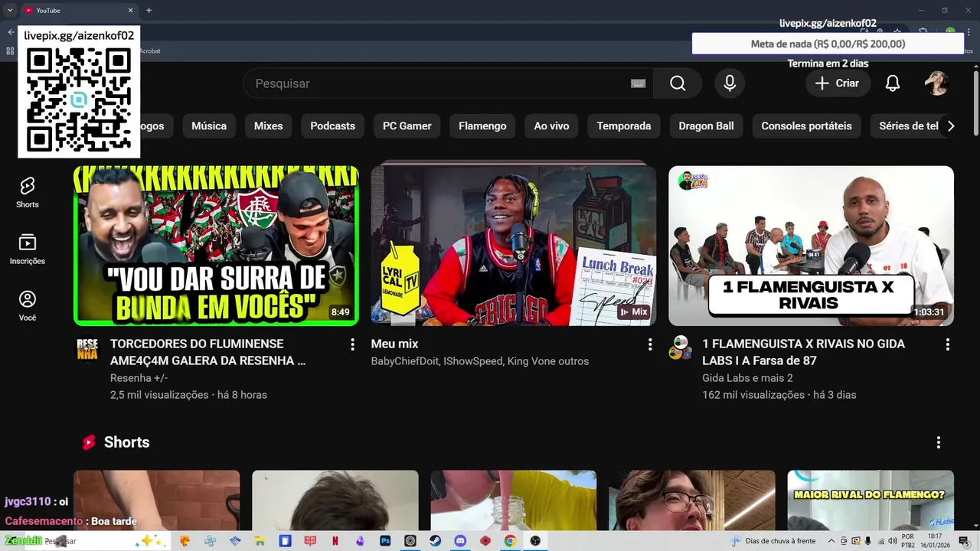
Task: Select the Mixes filter chip
Action: (269, 126)
